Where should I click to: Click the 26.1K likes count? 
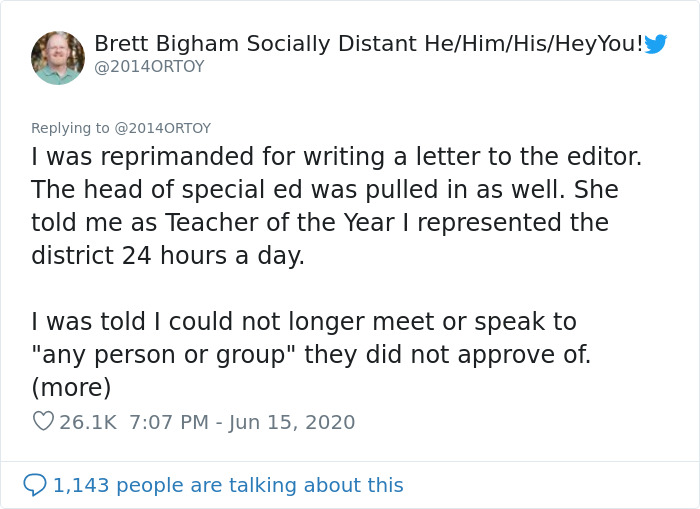[x=88, y=422]
